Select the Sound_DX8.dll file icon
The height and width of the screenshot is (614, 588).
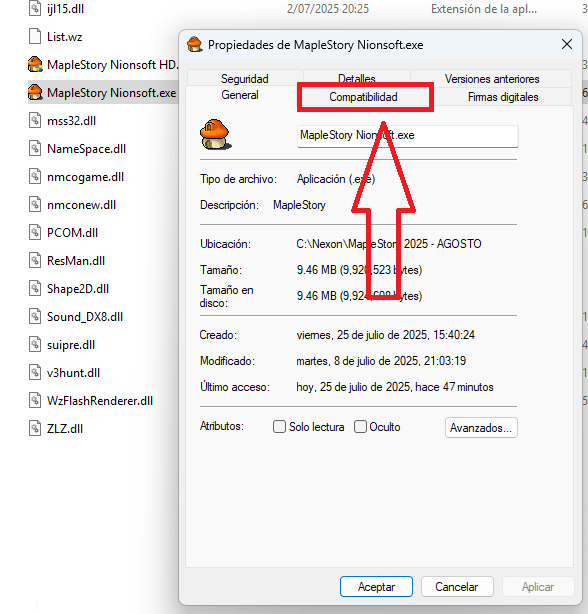pos(35,316)
